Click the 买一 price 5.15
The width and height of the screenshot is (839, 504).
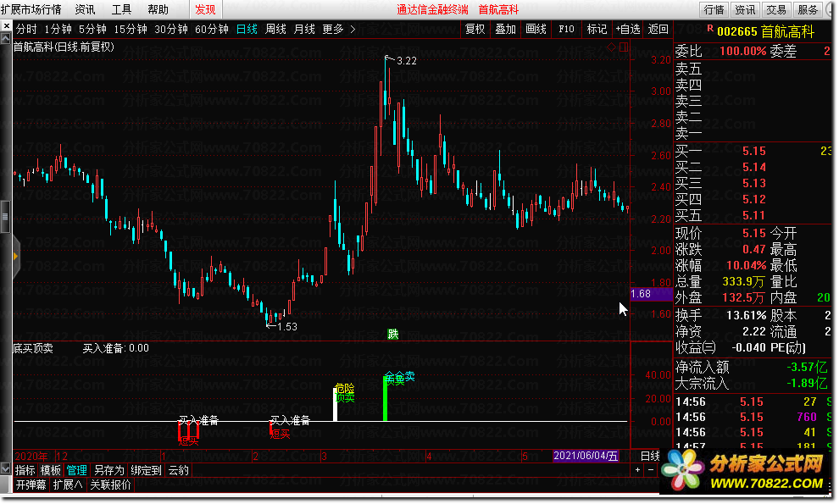coord(754,152)
